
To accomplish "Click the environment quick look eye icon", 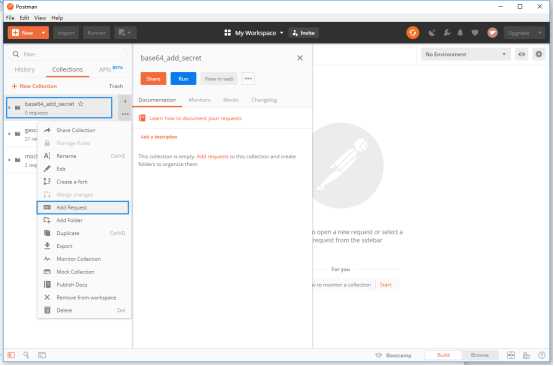I will tap(522, 54).
